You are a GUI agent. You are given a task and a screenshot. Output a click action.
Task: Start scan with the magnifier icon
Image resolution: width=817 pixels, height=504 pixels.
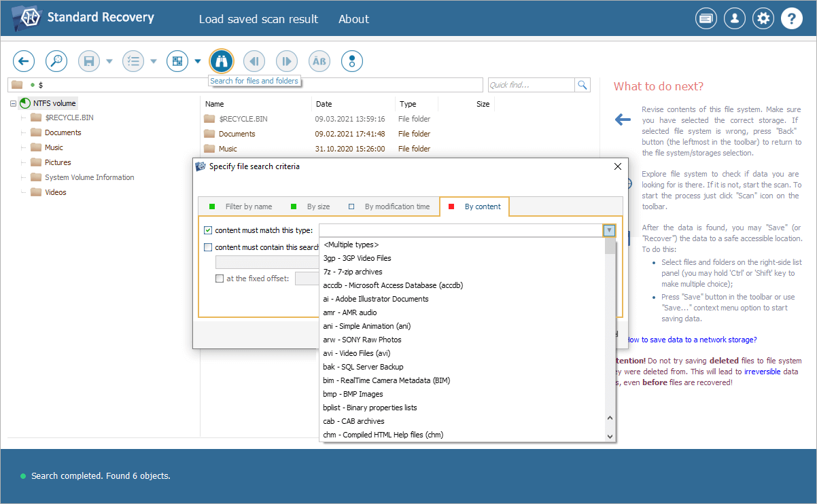(56, 61)
